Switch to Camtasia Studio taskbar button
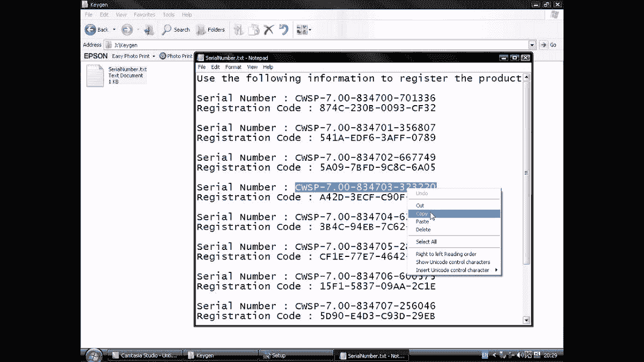 144,356
